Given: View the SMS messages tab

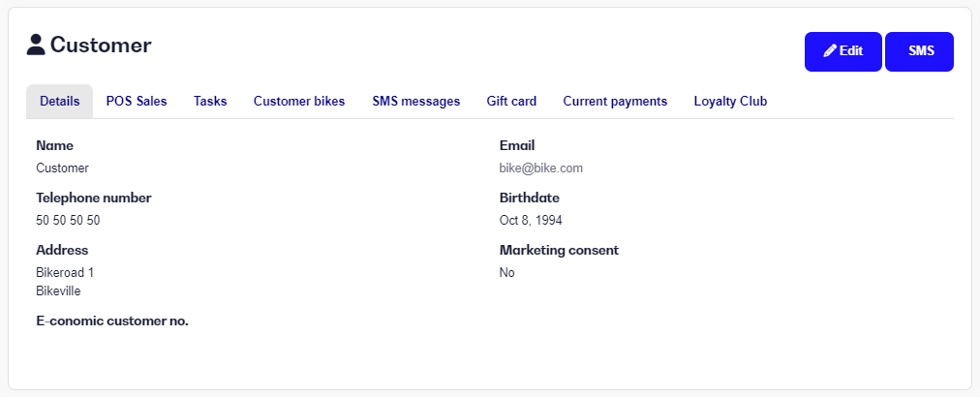Looking at the screenshot, I should click(415, 102).
